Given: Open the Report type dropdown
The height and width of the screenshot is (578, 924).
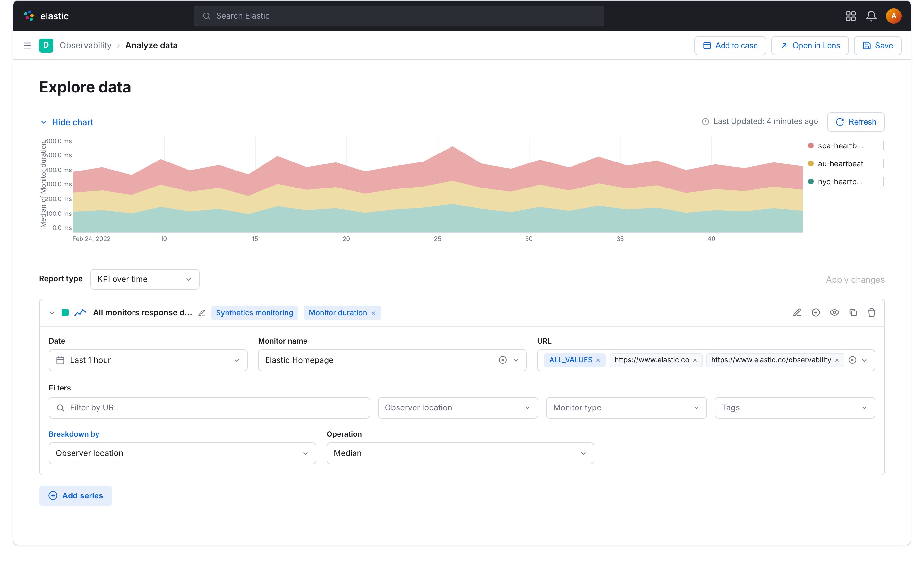Looking at the screenshot, I should tap(145, 279).
